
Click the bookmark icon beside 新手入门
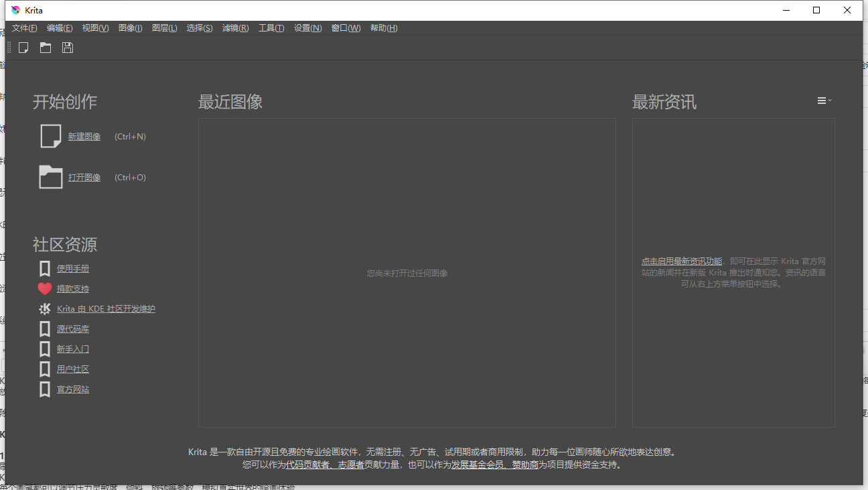(x=45, y=349)
